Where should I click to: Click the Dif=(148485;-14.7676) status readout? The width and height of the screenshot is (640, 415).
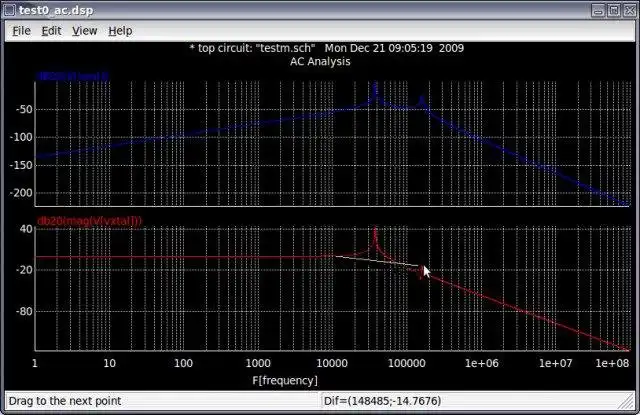click(382, 401)
